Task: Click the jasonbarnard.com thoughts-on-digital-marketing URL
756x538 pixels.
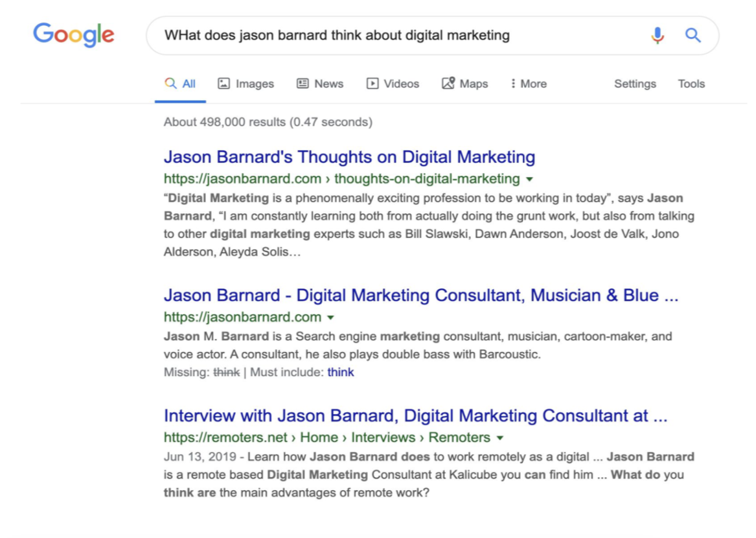Action: pyautogui.click(x=342, y=179)
